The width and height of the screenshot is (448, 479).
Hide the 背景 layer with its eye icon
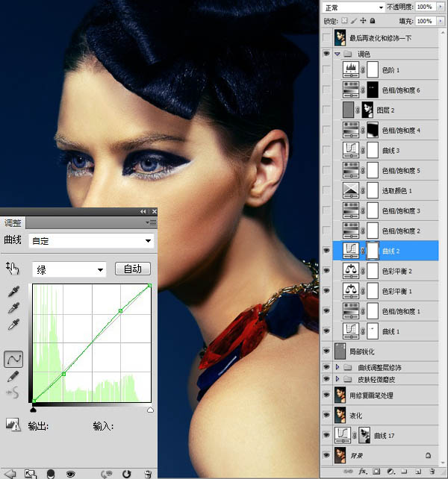326,454
